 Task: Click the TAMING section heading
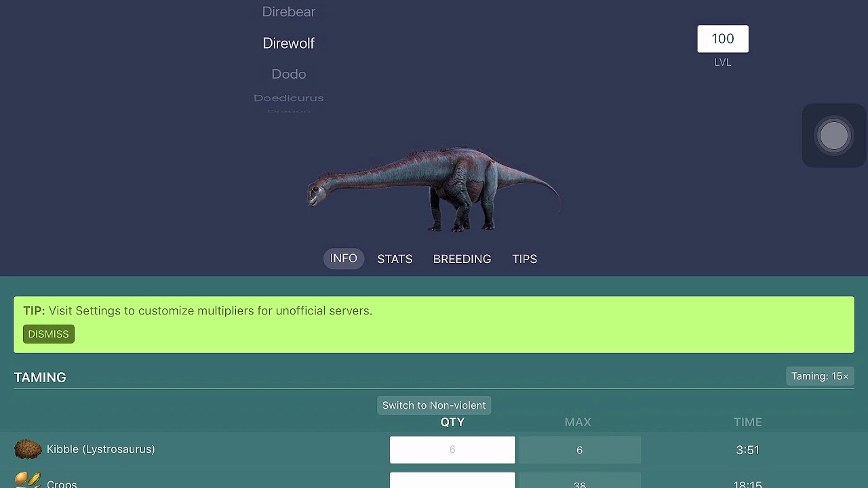click(x=40, y=378)
